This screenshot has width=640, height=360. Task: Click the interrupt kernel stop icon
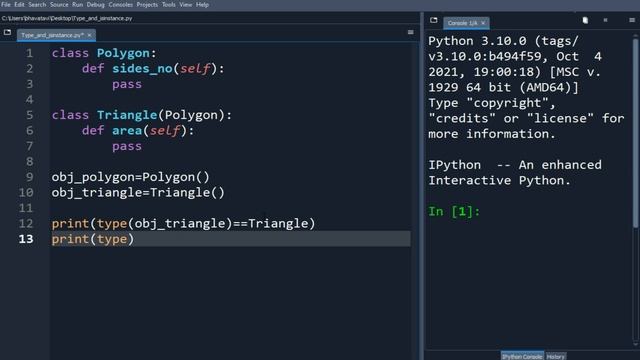tap(605, 20)
